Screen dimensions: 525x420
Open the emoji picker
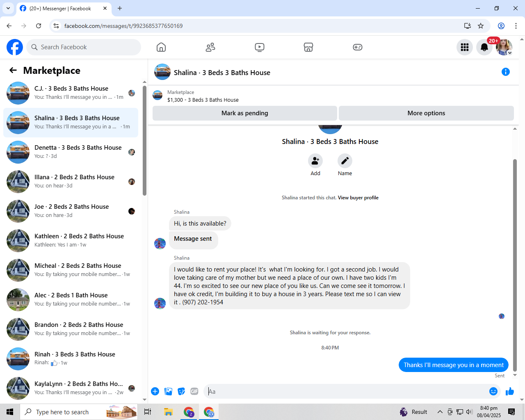coord(493,391)
